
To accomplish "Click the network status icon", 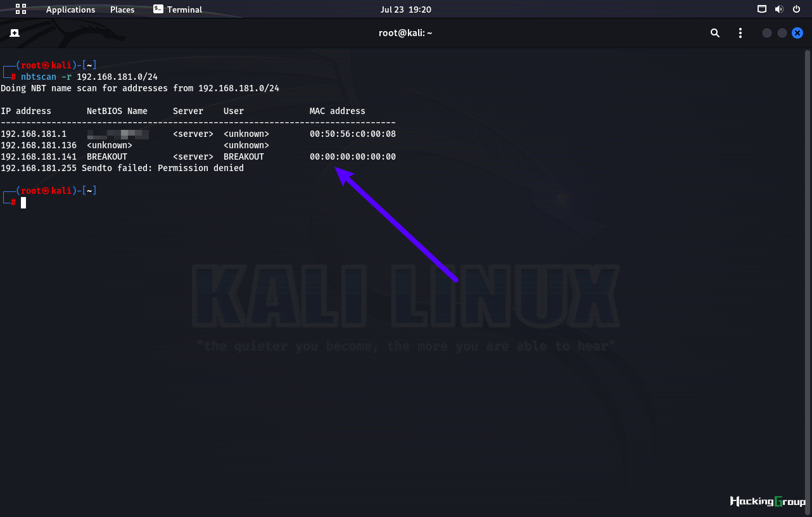I will [x=762, y=10].
